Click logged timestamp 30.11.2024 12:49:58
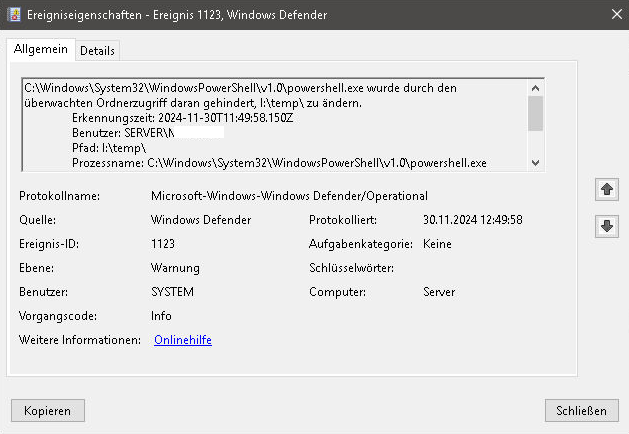The height and width of the screenshot is (434, 629). tap(473, 220)
